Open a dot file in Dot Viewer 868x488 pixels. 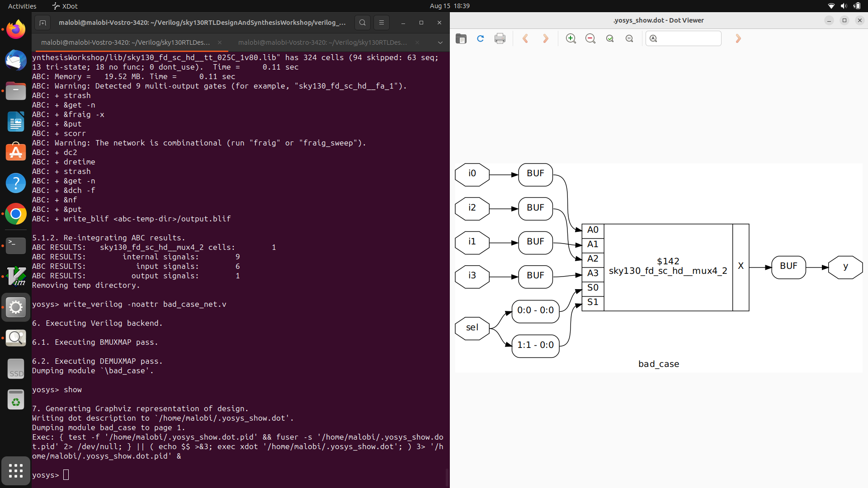461,39
